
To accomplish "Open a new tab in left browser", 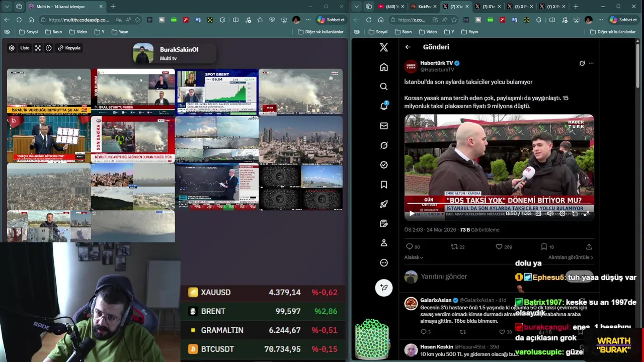I will pos(113,7).
